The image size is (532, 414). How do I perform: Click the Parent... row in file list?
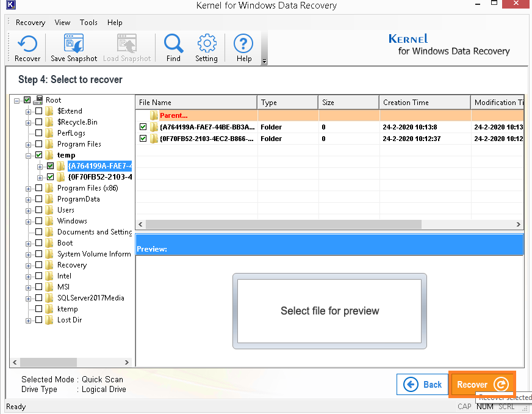(329, 115)
